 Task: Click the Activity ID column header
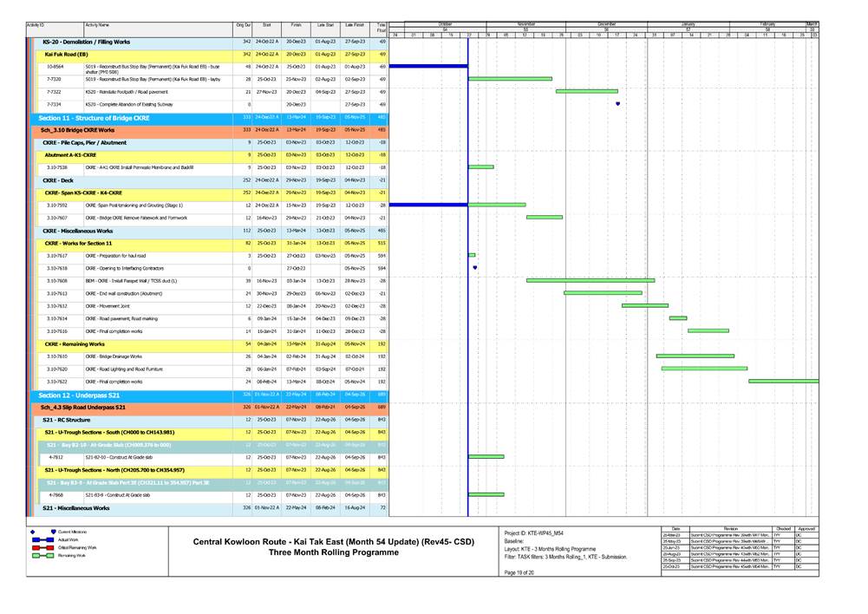pos(36,27)
